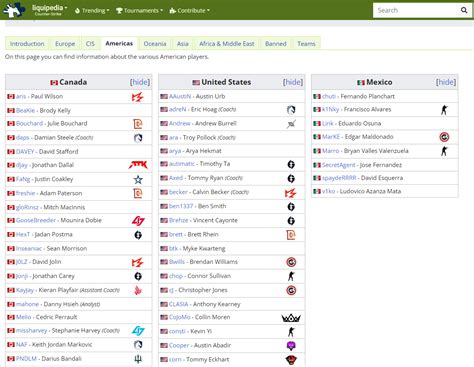Switch to the Introduction tab
The image size is (474, 367).
pos(27,44)
